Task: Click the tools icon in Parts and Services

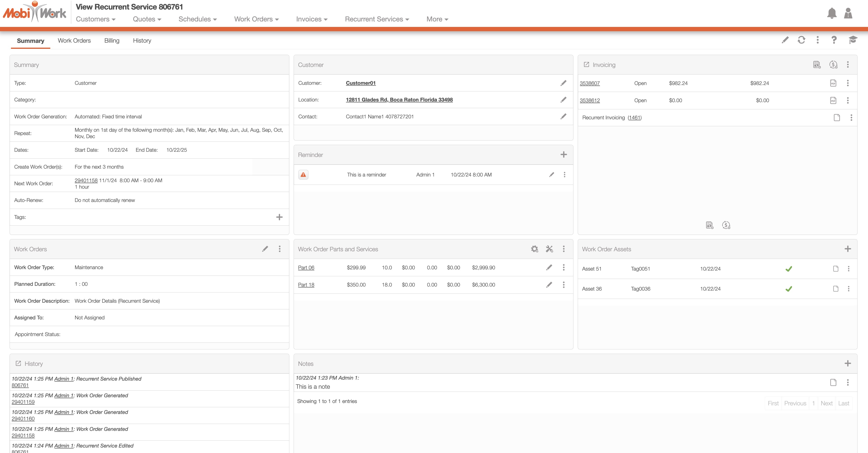Action: [549, 249]
